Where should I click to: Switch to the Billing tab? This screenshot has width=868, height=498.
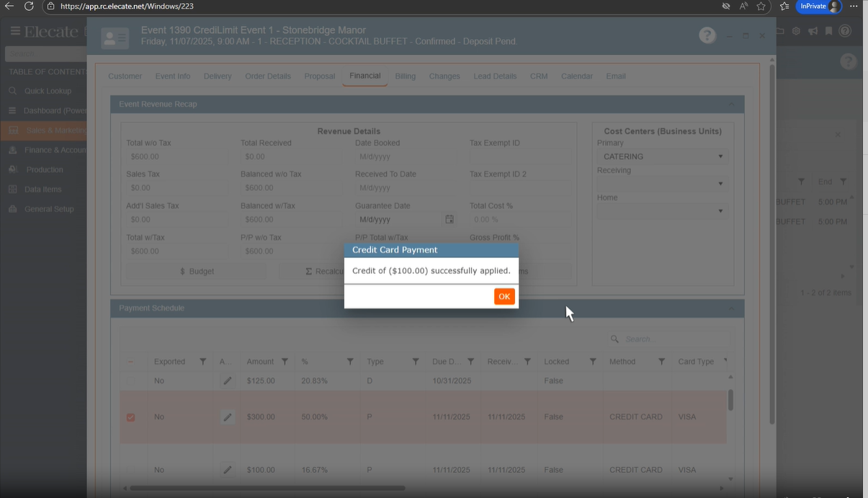click(x=405, y=76)
